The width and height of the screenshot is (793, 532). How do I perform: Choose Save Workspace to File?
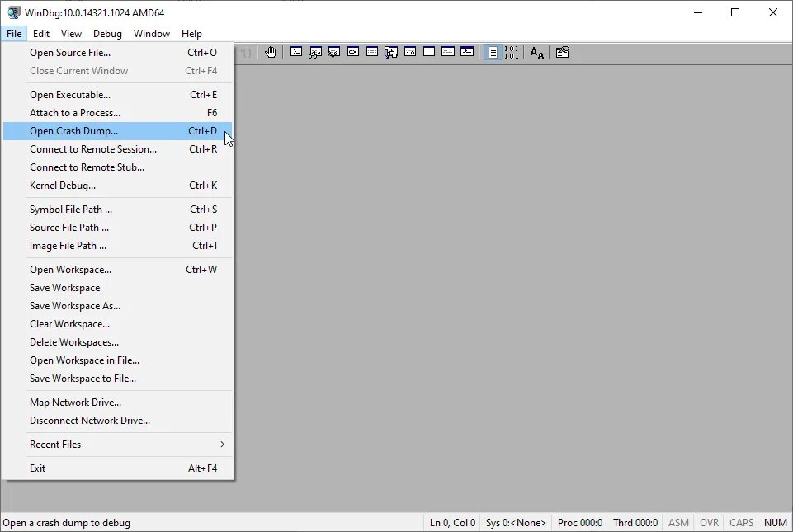[x=117, y=379]
